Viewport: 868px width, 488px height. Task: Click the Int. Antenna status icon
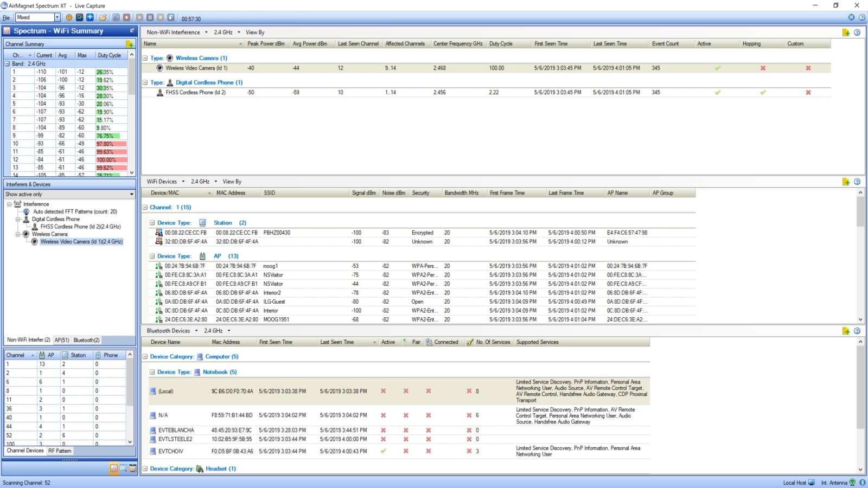[852, 483]
